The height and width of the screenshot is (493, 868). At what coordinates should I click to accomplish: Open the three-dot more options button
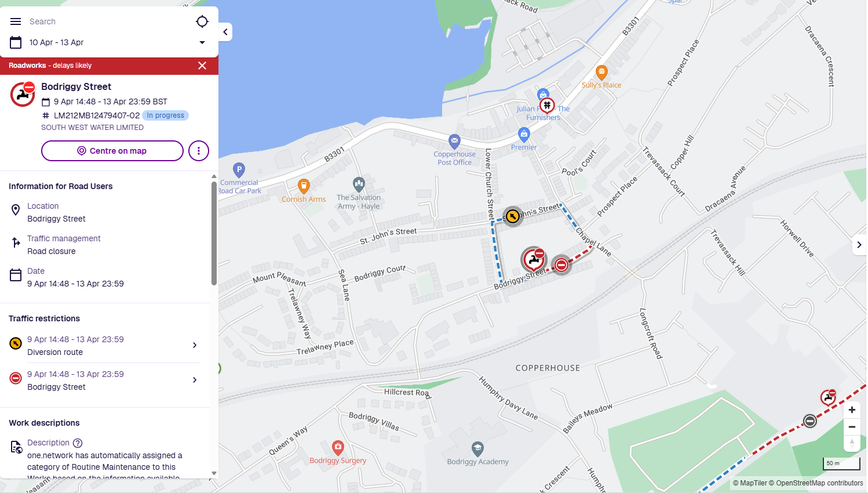click(199, 151)
